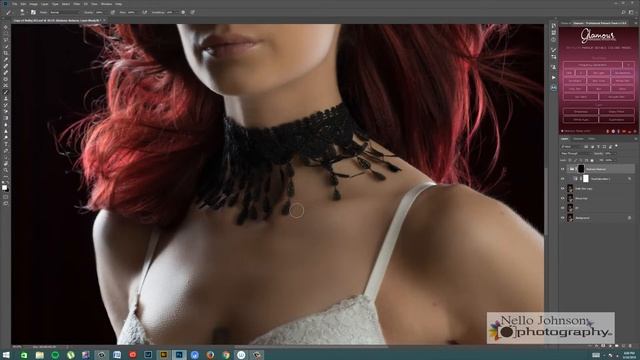Open the layer filter Kind dropdown
This screenshot has width=640, height=360.
point(571,147)
